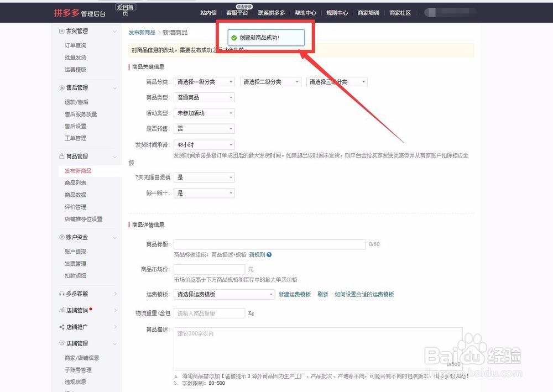
Task: Open the third-level category dropdown
Action: point(337,82)
